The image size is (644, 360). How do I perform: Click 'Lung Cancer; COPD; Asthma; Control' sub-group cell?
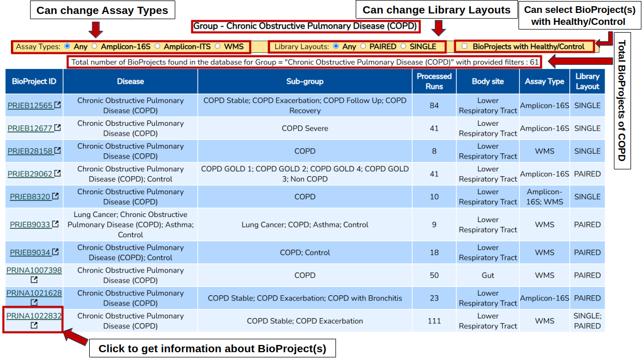click(x=305, y=225)
